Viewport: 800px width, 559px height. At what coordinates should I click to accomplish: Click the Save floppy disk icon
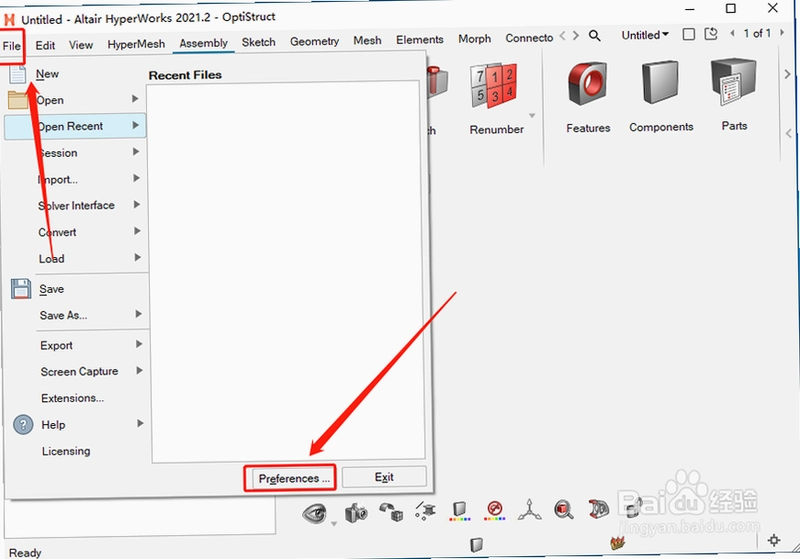[x=21, y=289]
